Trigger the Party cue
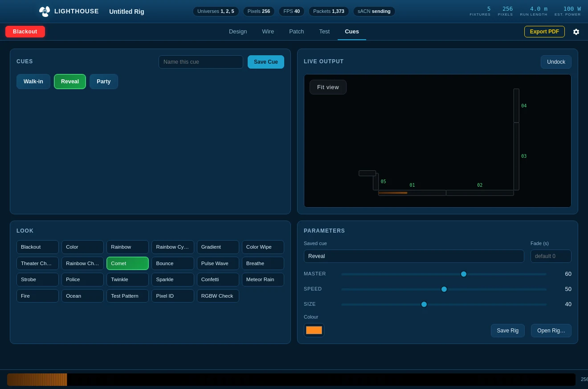This screenshot has height=389, width=588. coord(104,82)
